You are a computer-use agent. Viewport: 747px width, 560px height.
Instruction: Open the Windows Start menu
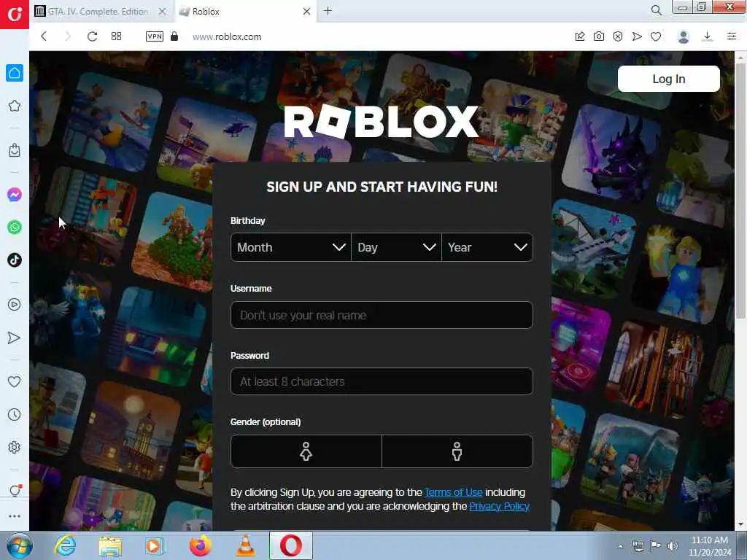tap(19, 545)
